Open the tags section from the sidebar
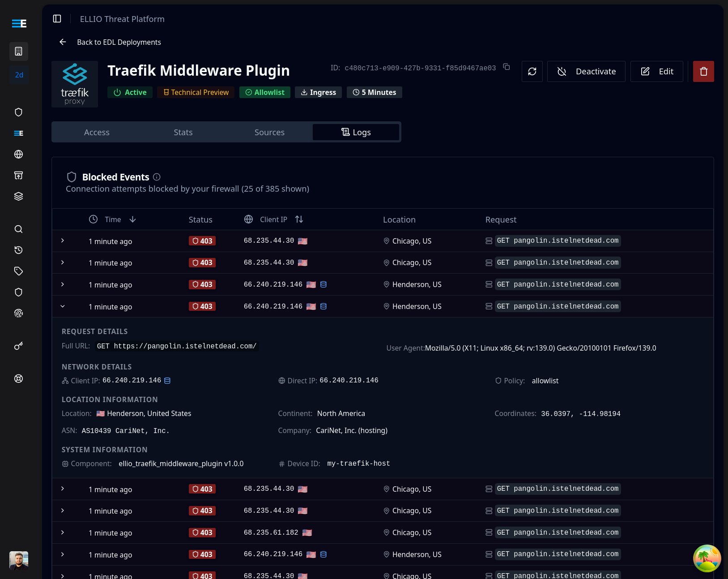The image size is (728, 579). 18,271
